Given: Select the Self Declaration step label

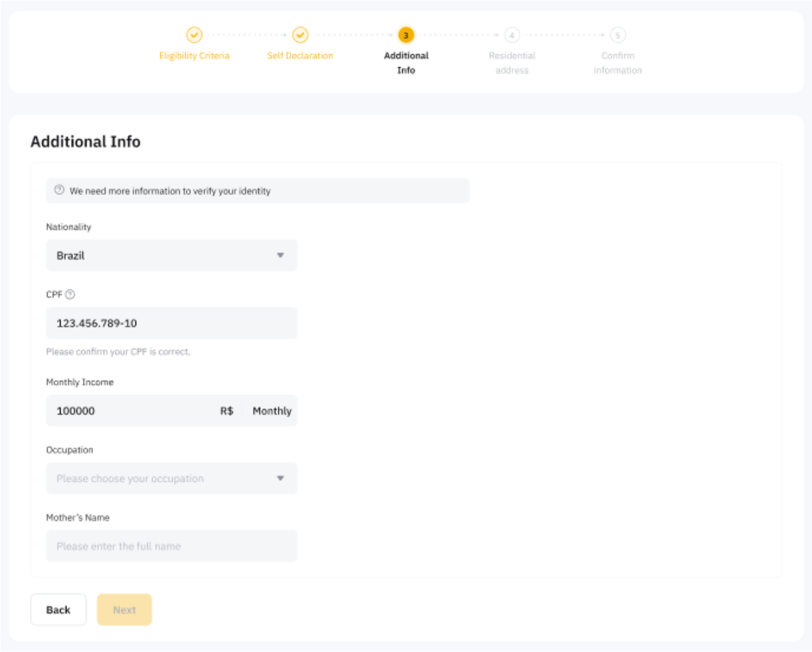Looking at the screenshot, I should click(300, 56).
